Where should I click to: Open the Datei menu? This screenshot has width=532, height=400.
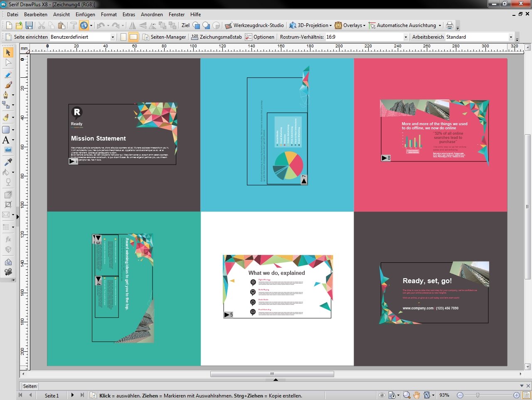pyautogui.click(x=12, y=14)
